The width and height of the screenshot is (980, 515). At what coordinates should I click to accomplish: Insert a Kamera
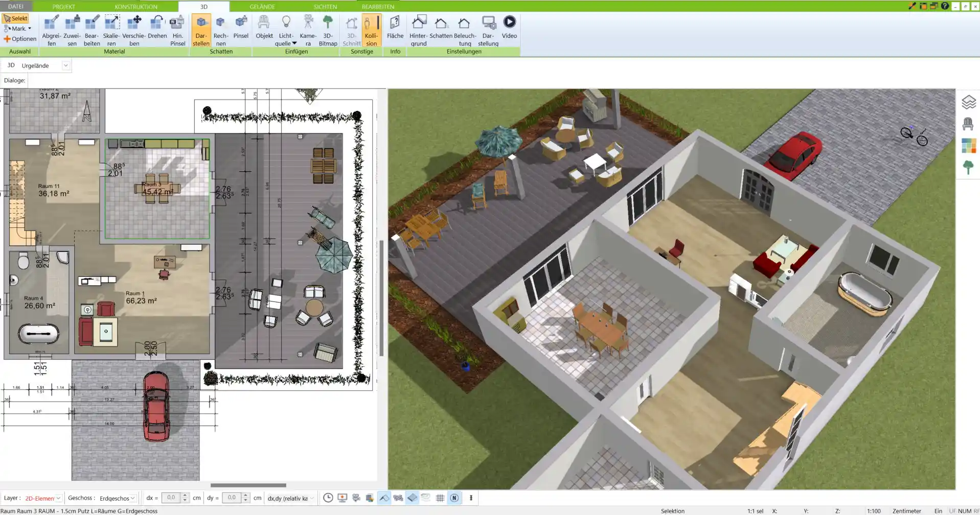(308, 31)
